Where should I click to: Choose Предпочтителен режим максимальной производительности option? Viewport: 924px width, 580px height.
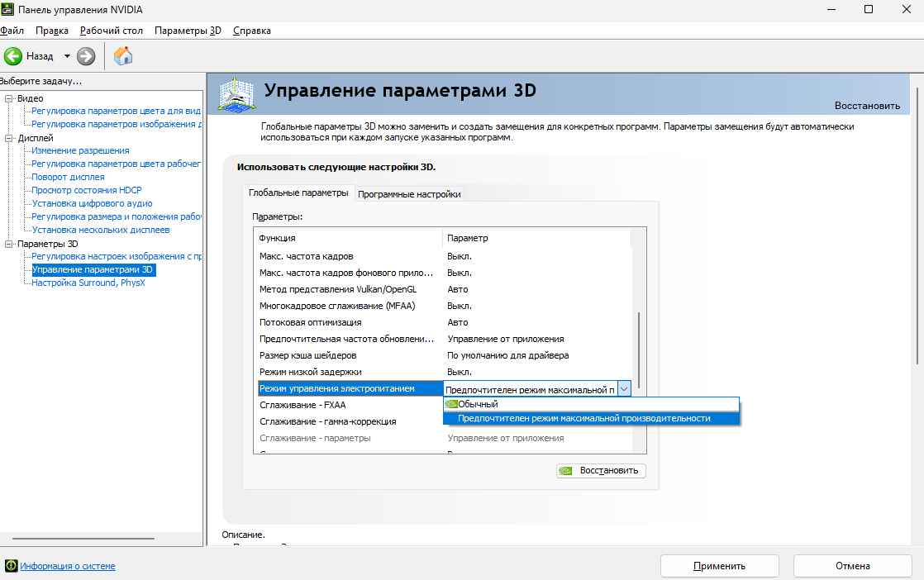(x=591, y=418)
